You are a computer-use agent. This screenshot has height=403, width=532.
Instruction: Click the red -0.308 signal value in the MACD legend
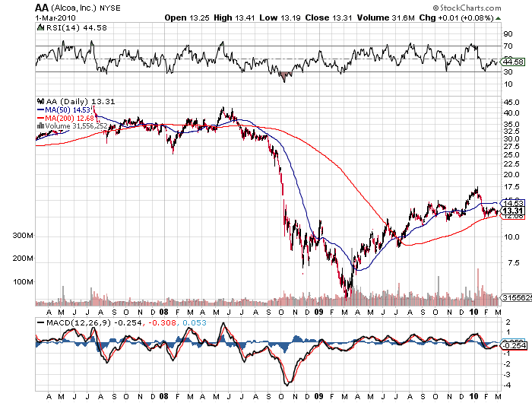coord(162,322)
